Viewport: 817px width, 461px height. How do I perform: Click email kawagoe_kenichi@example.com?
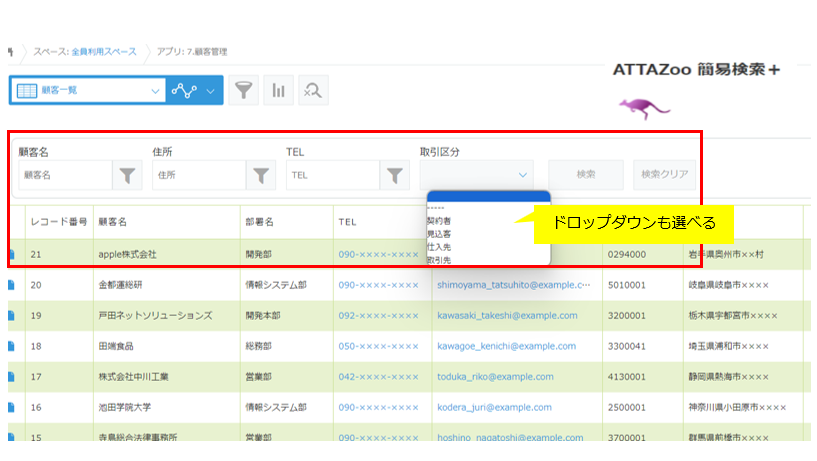(506, 346)
